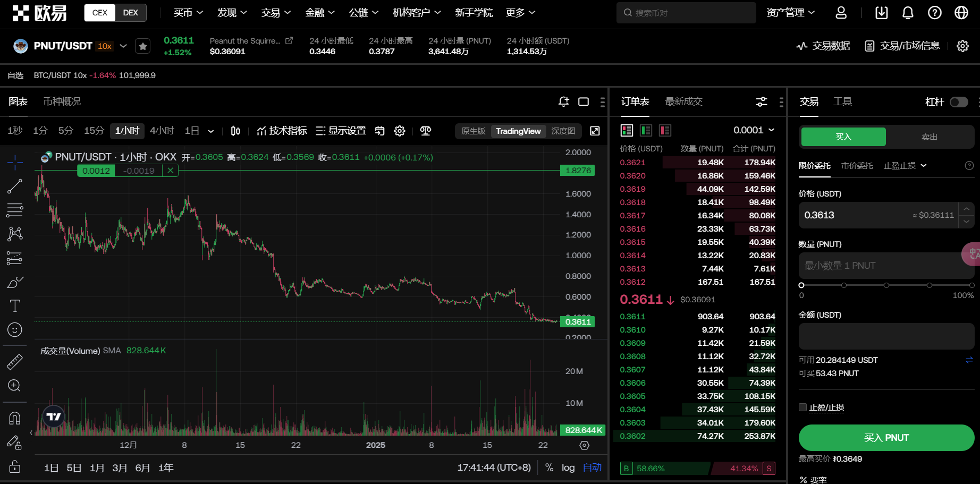Open the horizontal lines and channels tool

15,210
